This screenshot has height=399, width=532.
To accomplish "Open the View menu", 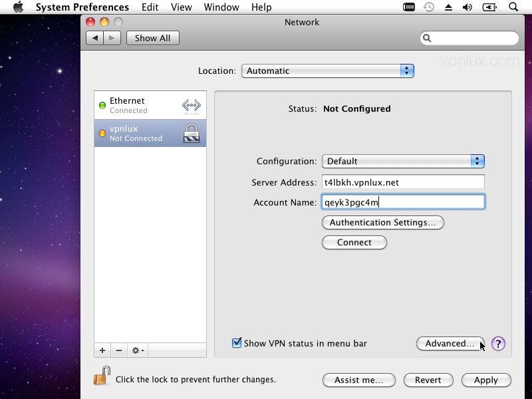I will coord(181,7).
